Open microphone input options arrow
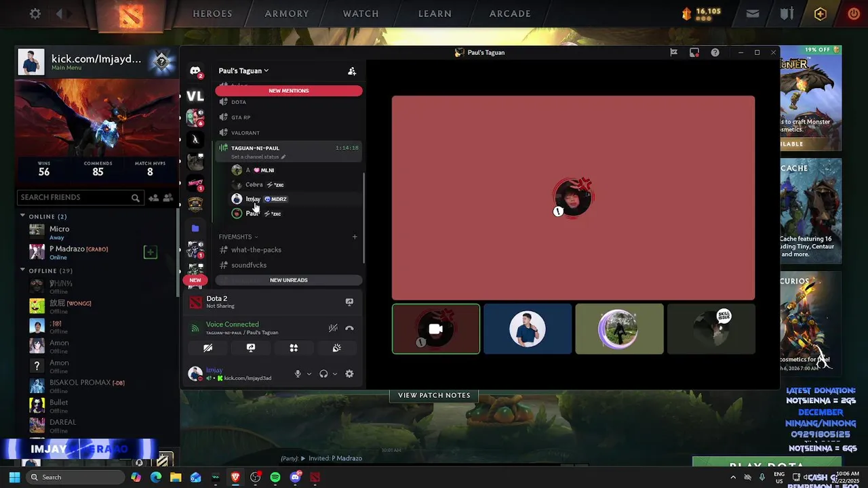This screenshot has width=868, height=488. tap(309, 373)
